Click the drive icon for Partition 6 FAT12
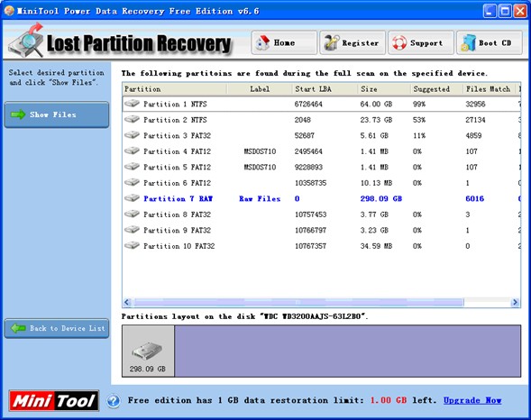Screen dimensions: 531x420 click(x=132, y=182)
